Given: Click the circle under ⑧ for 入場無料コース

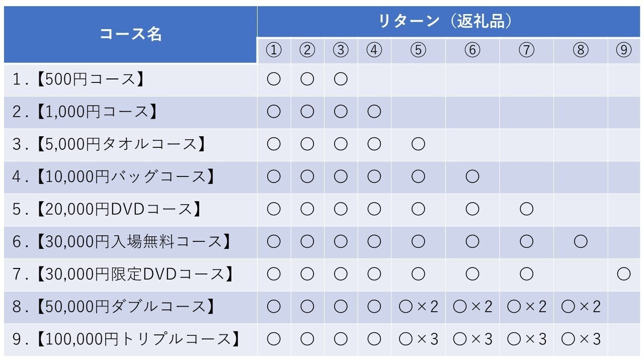Looking at the screenshot, I should pyautogui.click(x=580, y=242).
